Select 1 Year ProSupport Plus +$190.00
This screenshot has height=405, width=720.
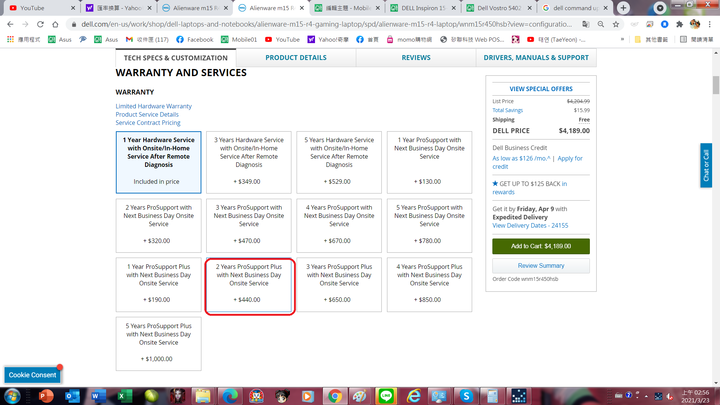[x=158, y=285]
